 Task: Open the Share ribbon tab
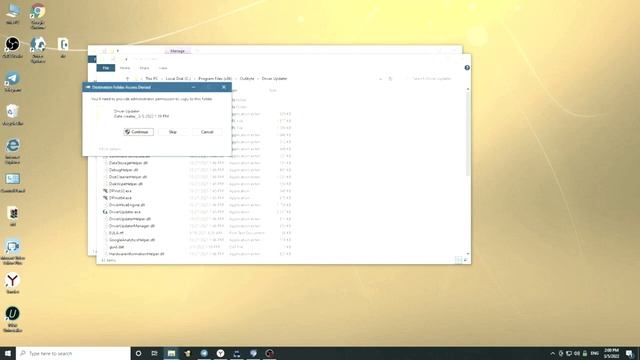(144, 68)
